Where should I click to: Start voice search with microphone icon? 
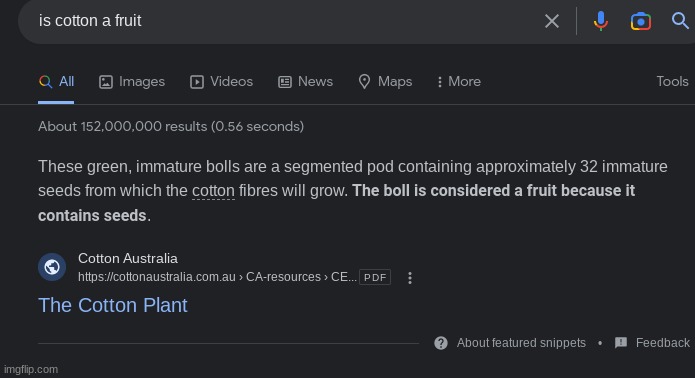pos(601,21)
